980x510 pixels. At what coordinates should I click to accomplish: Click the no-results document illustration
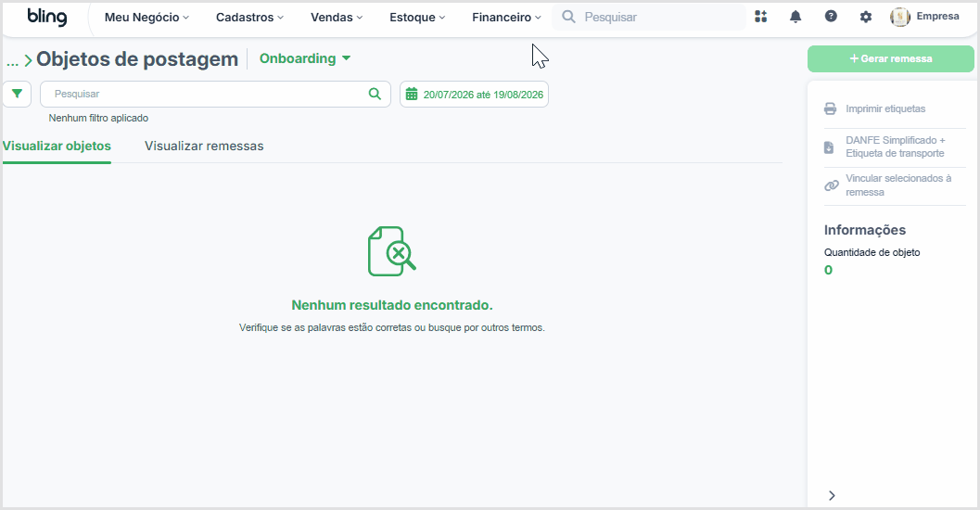(x=392, y=251)
